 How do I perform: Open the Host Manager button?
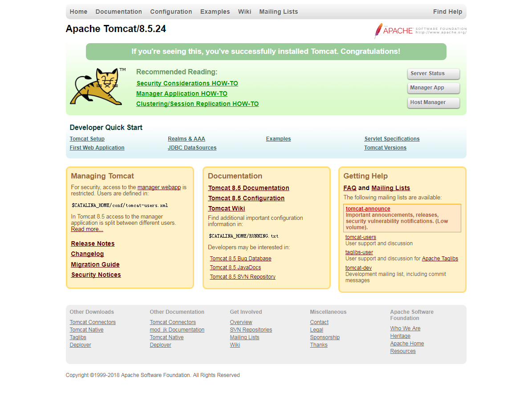(434, 102)
